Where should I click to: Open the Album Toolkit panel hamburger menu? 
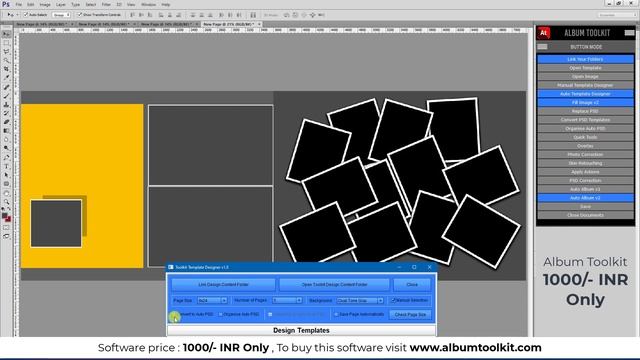coord(629,33)
